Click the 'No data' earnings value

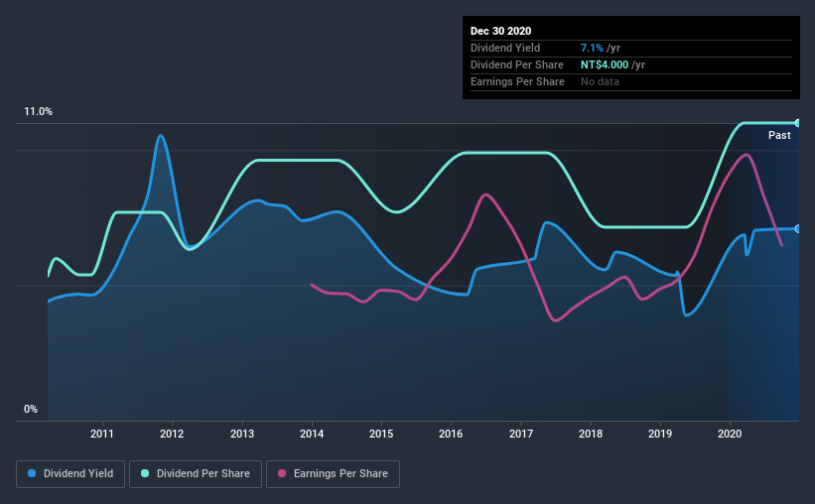point(600,81)
